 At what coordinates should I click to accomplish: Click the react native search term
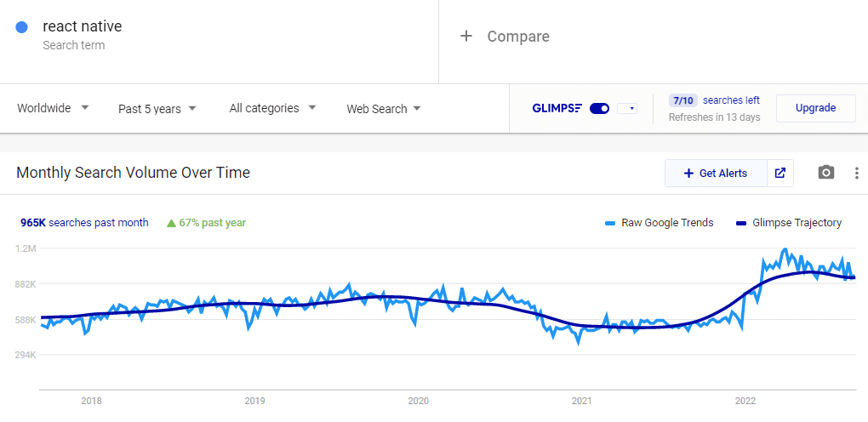(x=82, y=26)
